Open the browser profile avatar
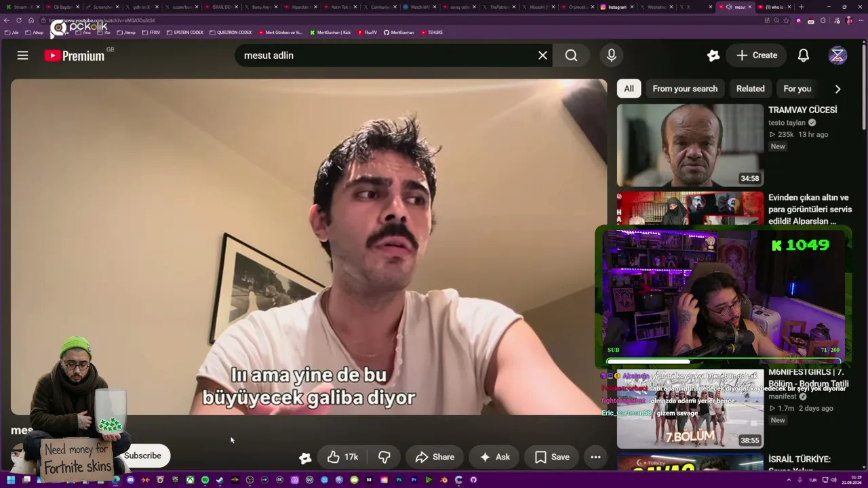 coord(849,20)
